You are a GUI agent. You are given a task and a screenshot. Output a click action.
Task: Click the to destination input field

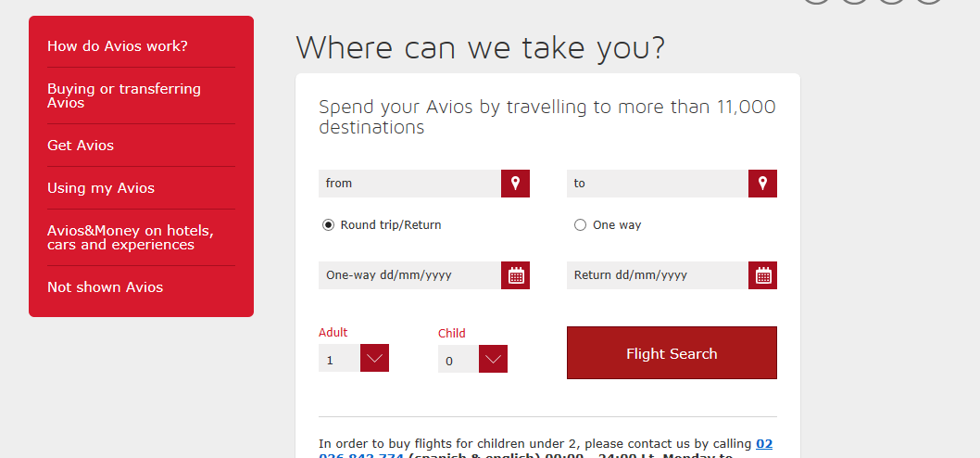click(x=657, y=184)
